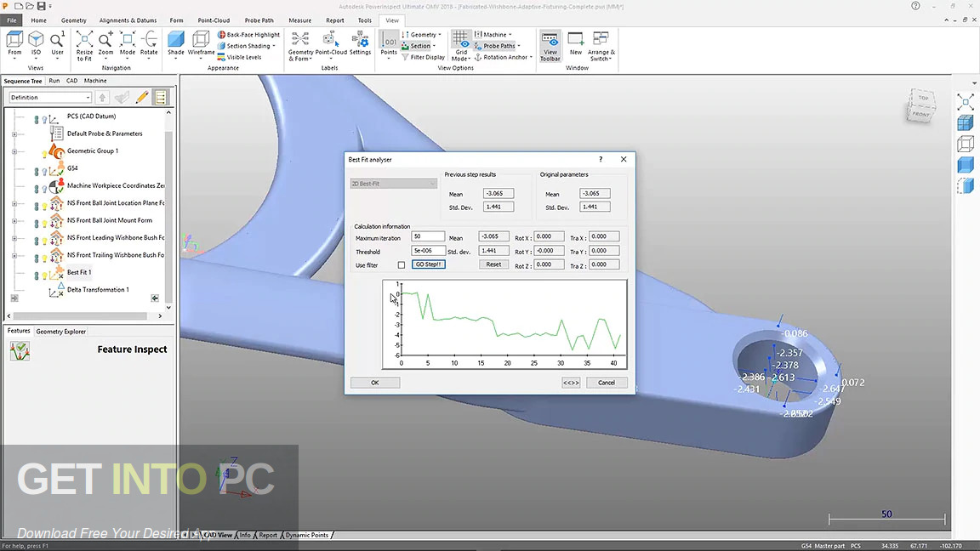Open the Dynamic Points bottom tab

tap(307, 535)
